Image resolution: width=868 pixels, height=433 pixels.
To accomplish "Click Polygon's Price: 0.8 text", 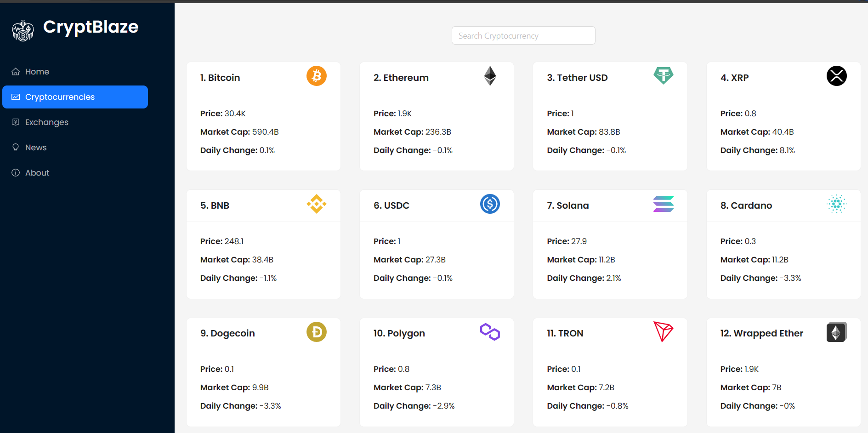I will tap(391, 369).
